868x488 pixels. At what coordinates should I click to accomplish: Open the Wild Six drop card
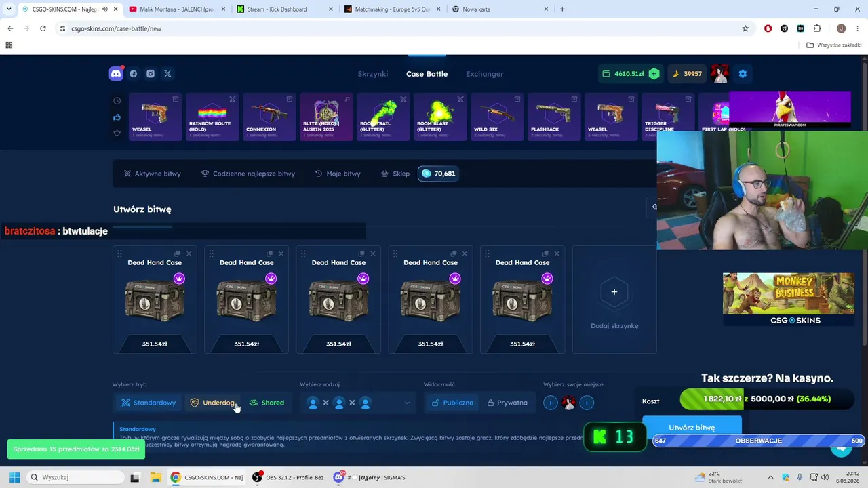pos(497,117)
